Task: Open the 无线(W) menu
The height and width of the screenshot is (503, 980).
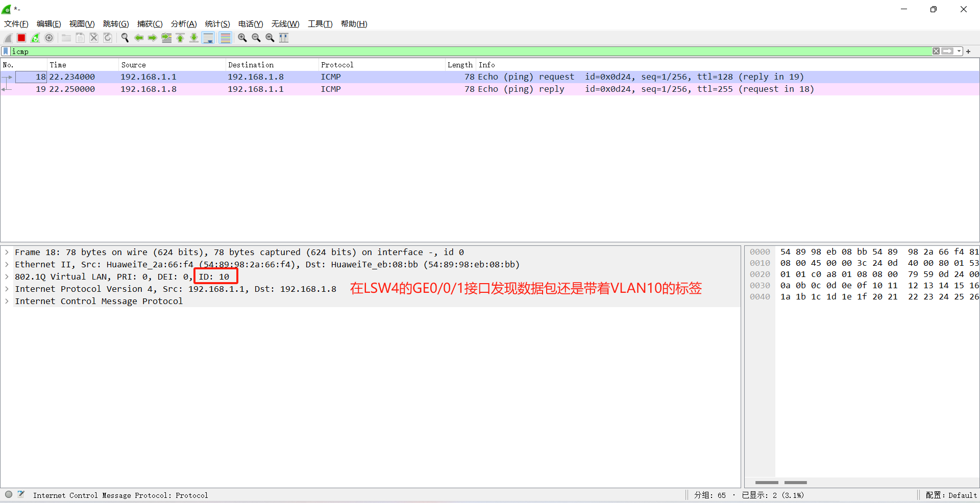Action: [x=285, y=24]
